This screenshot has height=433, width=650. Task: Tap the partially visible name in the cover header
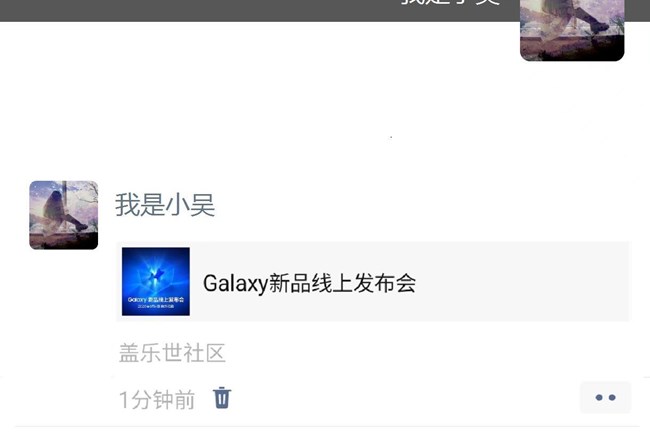coord(451,2)
